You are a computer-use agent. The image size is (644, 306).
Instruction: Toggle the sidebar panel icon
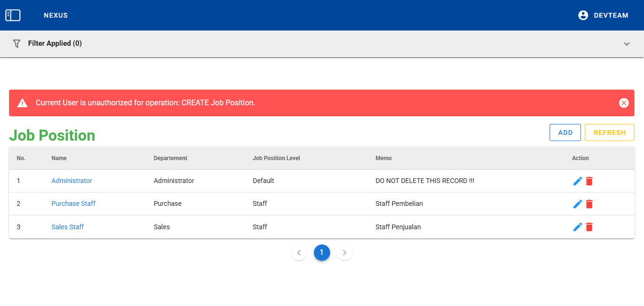tap(13, 15)
